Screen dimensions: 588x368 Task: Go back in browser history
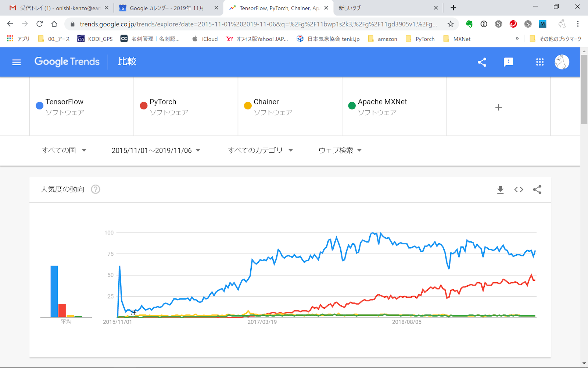click(10, 24)
